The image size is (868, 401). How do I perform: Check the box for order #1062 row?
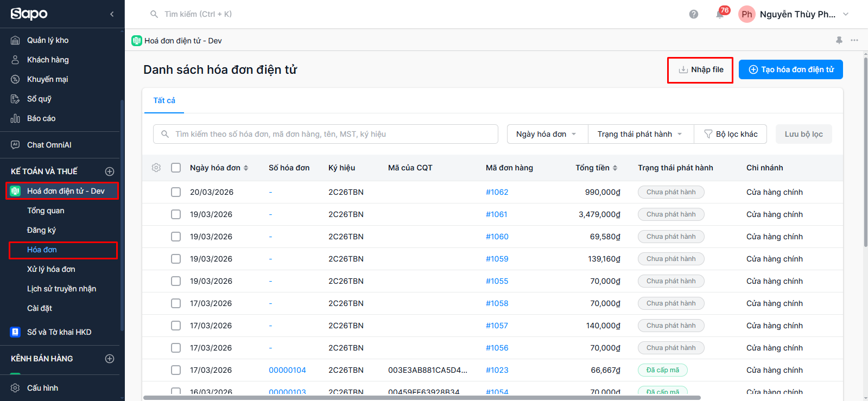[x=176, y=192]
